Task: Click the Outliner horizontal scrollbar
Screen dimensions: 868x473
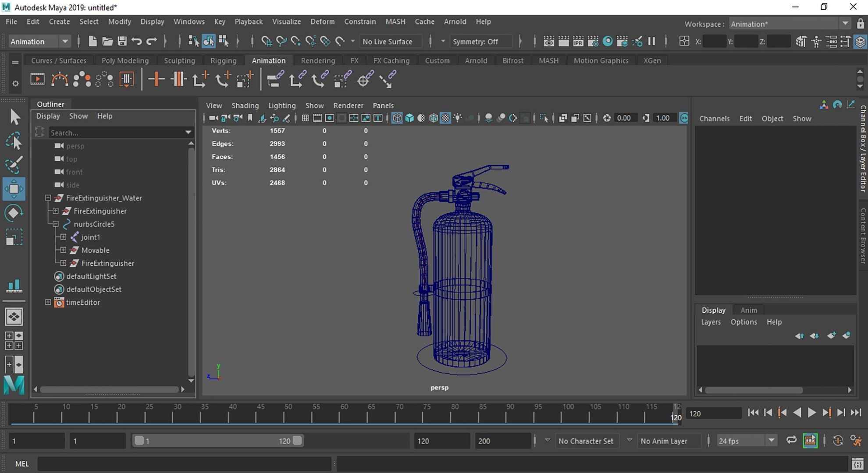Action: pyautogui.click(x=109, y=389)
